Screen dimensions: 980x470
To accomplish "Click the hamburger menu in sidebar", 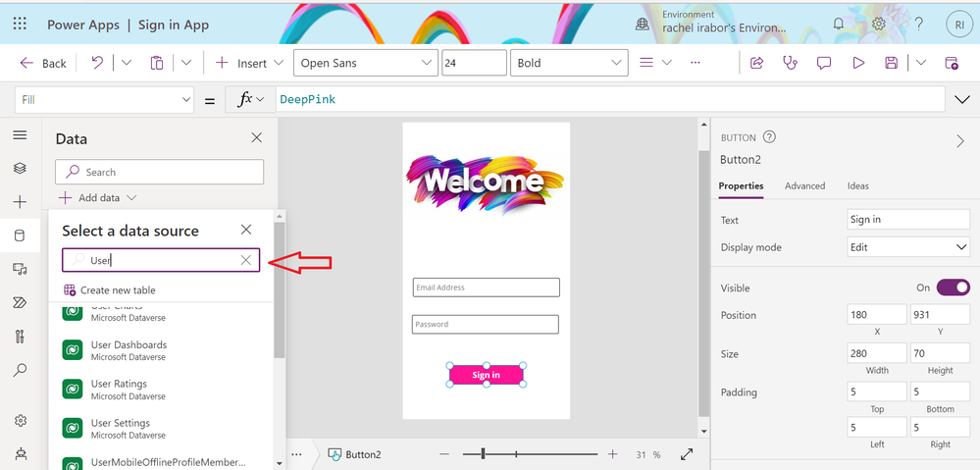I will point(20,135).
